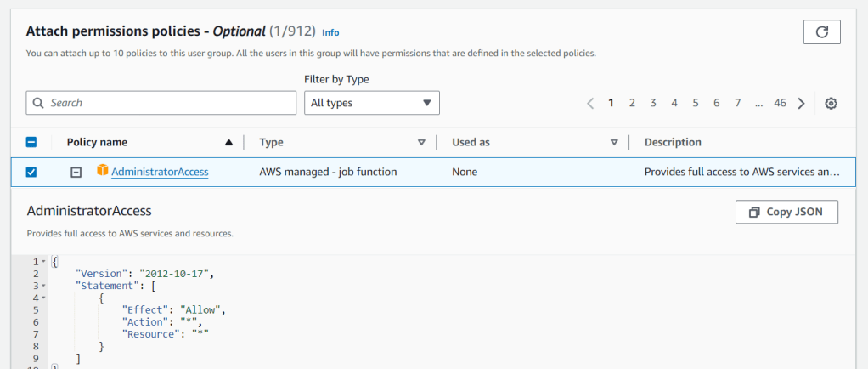Viewport: 868px width, 369px height.
Task: Click the AdministratorAccess details heading
Action: 89,211
